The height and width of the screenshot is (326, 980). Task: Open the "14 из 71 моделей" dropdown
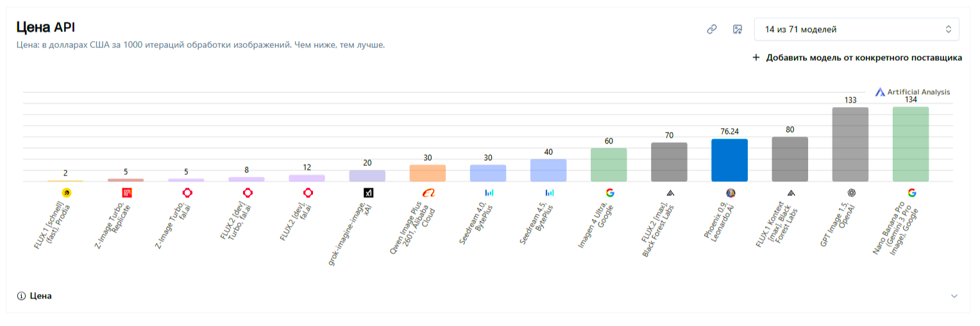point(856,29)
